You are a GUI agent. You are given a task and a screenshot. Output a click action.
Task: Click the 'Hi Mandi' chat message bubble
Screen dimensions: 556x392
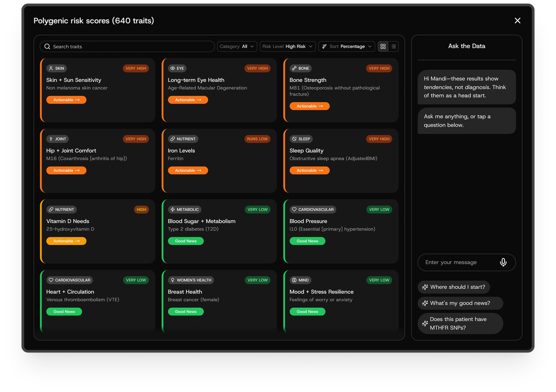(x=467, y=87)
